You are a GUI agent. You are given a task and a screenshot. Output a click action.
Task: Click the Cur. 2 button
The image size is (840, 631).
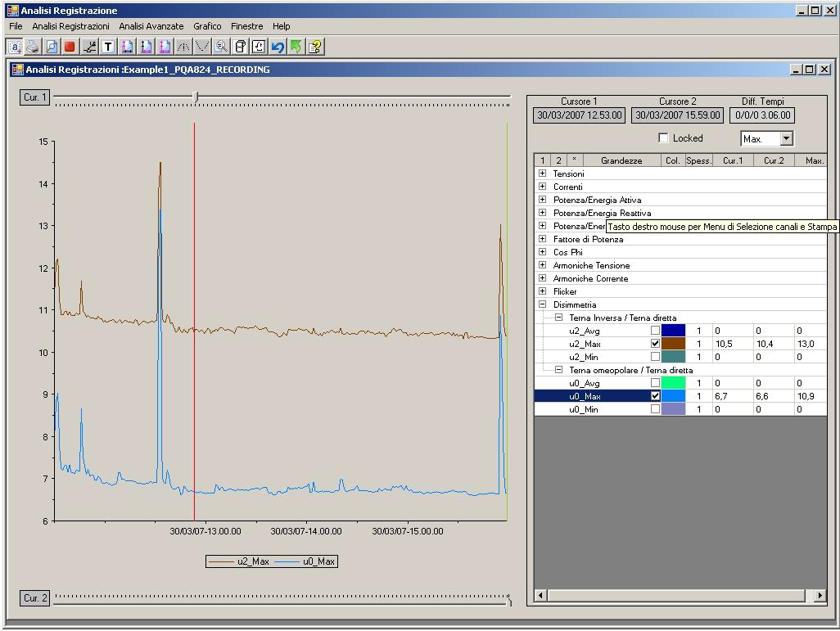pos(35,598)
